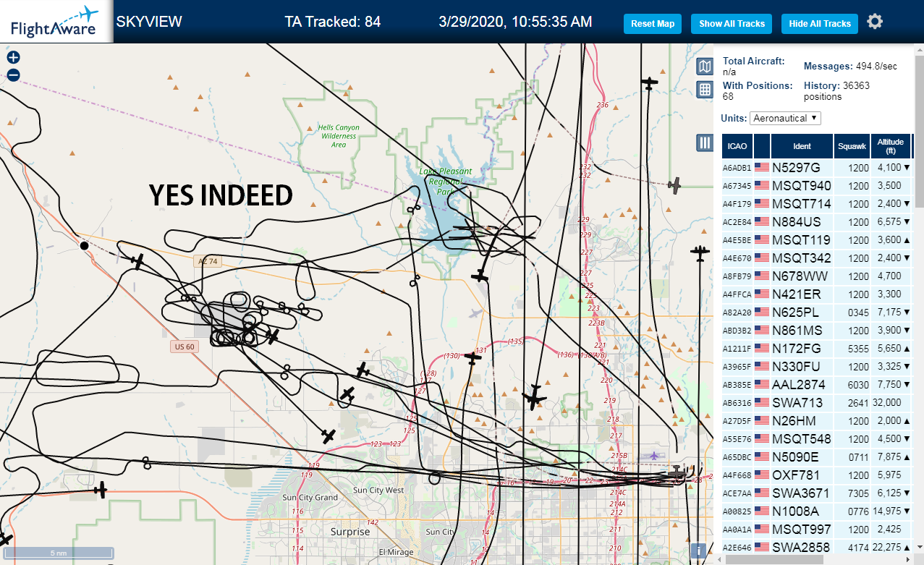Click the Reset Map button
Viewport: 924px width, 565px height.
[x=653, y=24]
